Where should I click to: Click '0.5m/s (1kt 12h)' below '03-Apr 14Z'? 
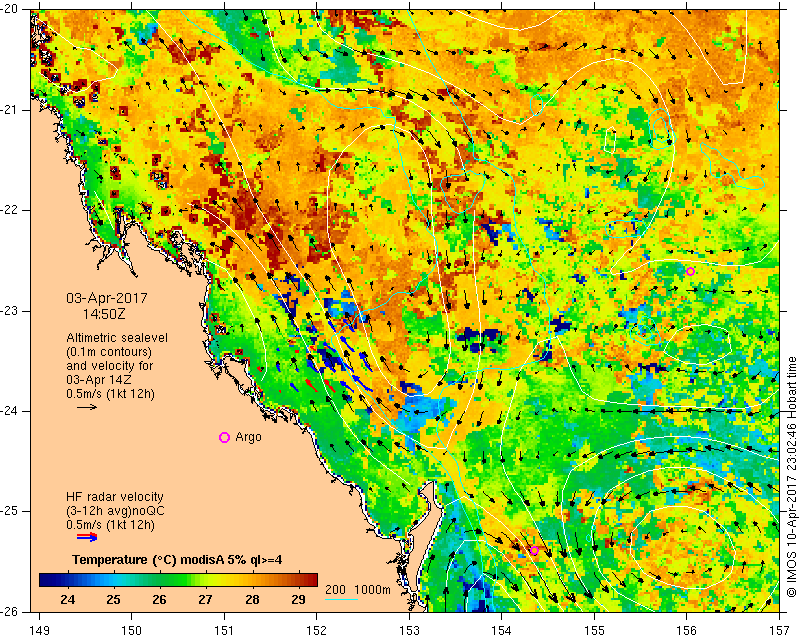pos(110,394)
